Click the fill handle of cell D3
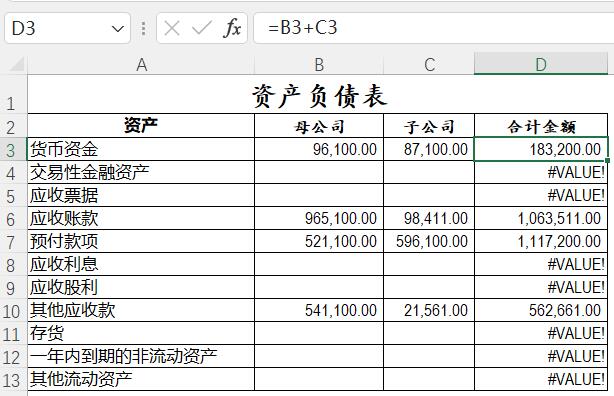The image size is (614, 396). click(x=607, y=161)
